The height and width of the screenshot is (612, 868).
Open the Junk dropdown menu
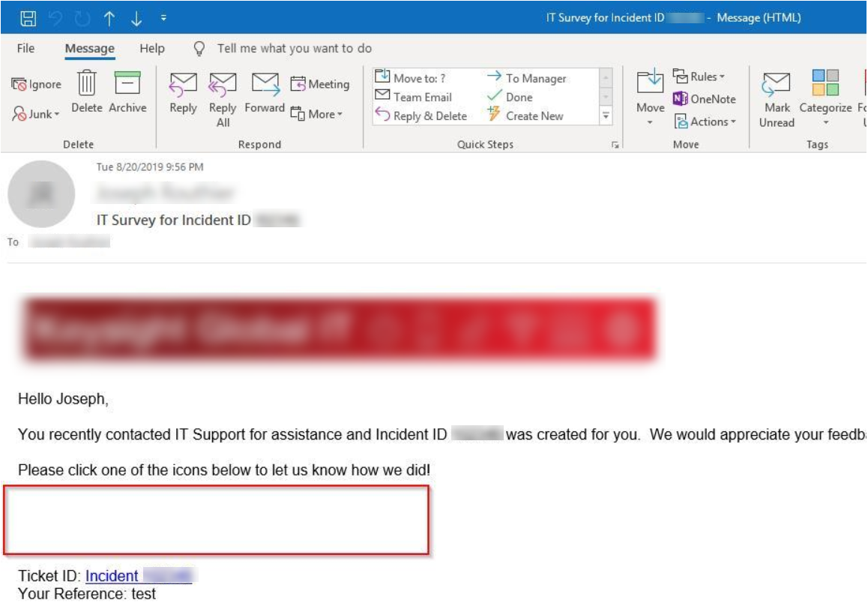tap(36, 114)
